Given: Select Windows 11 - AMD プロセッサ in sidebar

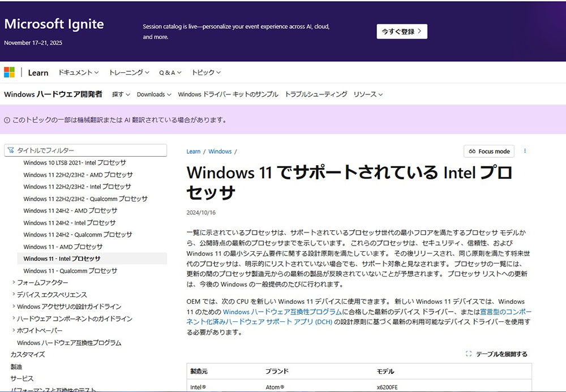Looking at the screenshot, I should point(63,247).
